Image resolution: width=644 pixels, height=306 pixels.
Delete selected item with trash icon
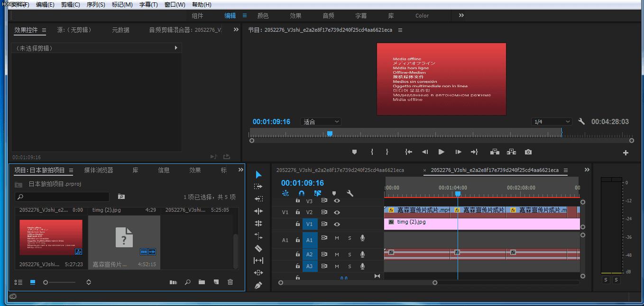(230, 282)
